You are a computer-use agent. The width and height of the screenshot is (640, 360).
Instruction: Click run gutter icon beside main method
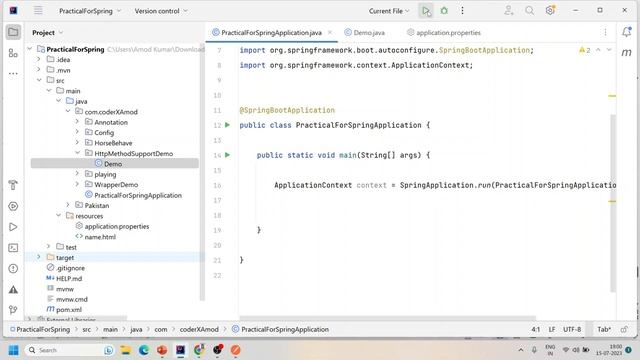228,155
